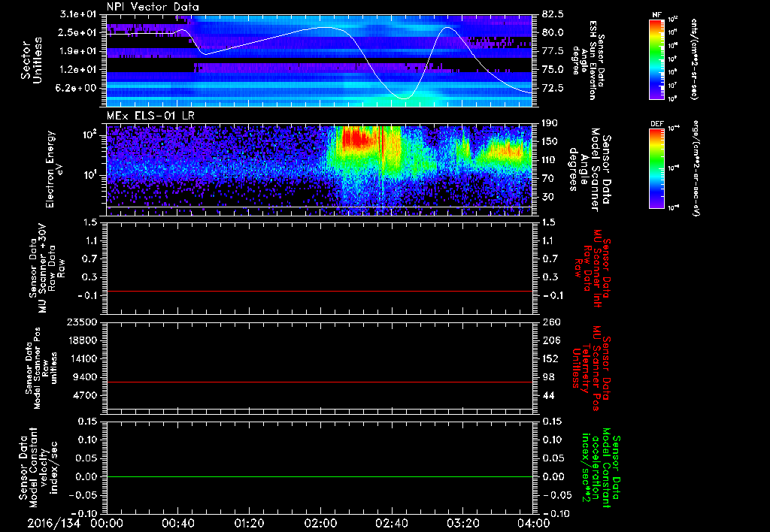The image size is (770, 532).
Task: Click the '2.5e+01' sector tick label
Action: coord(78,32)
